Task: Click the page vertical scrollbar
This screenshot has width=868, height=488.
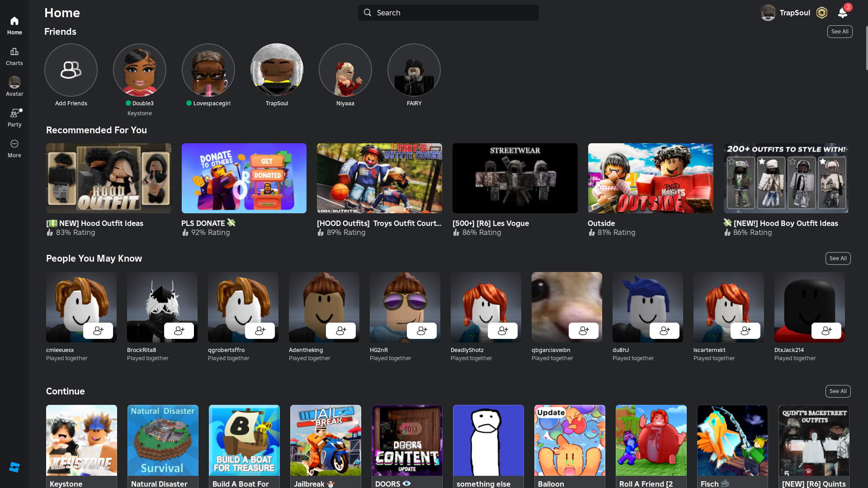Action: (x=866, y=48)
